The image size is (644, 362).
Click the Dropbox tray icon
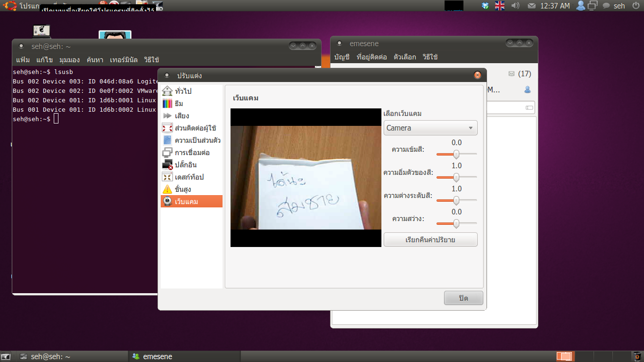pyautogui.click(x=486, y=6)
